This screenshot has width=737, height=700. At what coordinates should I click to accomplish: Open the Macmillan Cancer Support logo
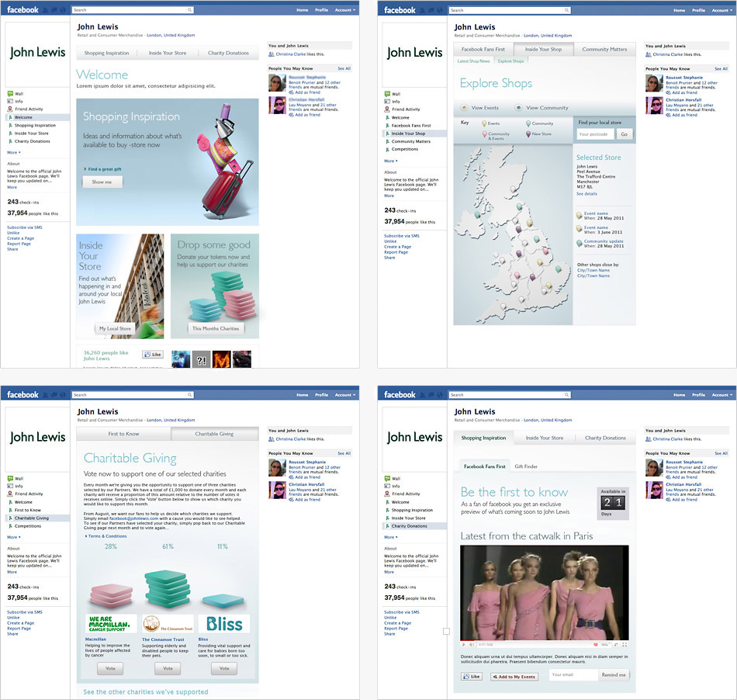pyautogui.click(x=109, y=624)
